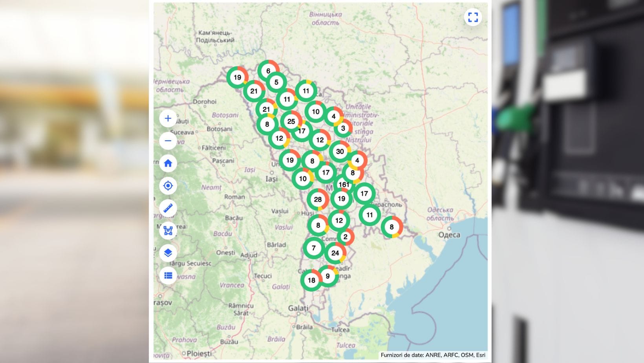Image resolution: width=644 pixels, height=363 pixels.
Task: Select the cluster marker labeled 25
Action: click(291, 121)
